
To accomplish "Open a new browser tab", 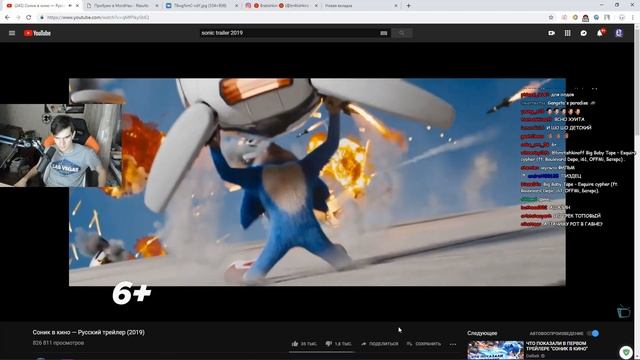I will (408, 6).
